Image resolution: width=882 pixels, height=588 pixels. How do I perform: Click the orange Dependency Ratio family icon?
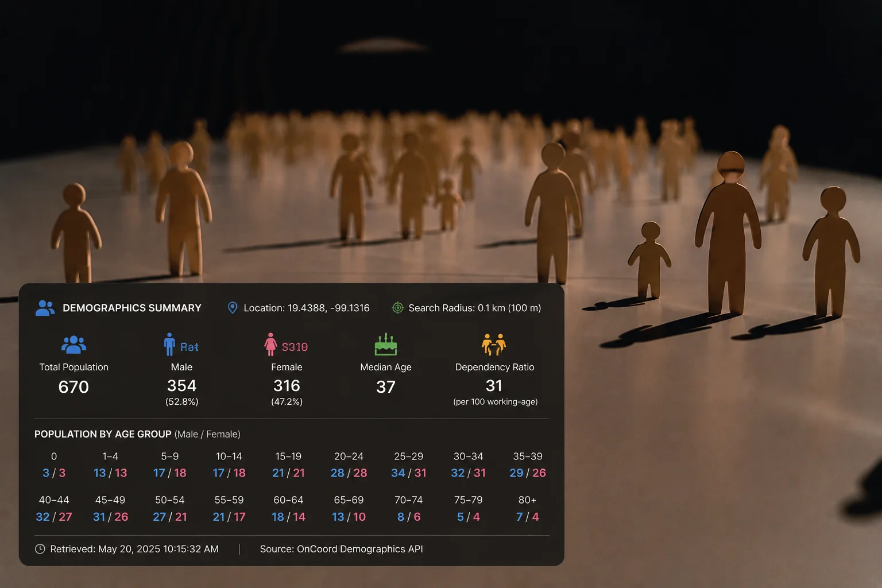click(x=494, y=345)
